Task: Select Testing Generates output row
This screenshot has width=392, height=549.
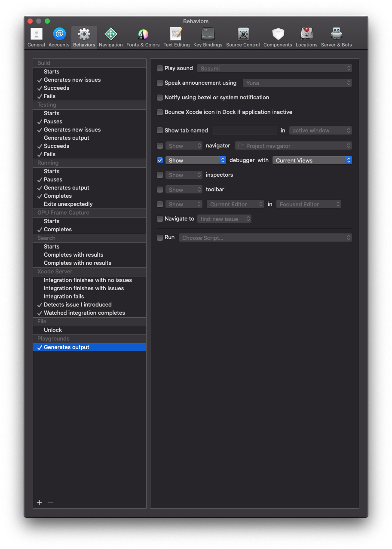Action: (x=89, y=138)
